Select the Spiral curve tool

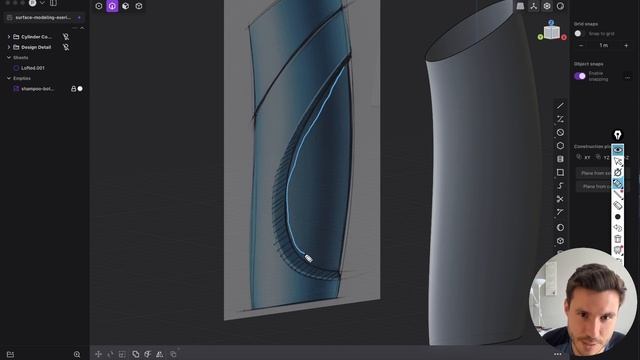[x=560, y=186]
